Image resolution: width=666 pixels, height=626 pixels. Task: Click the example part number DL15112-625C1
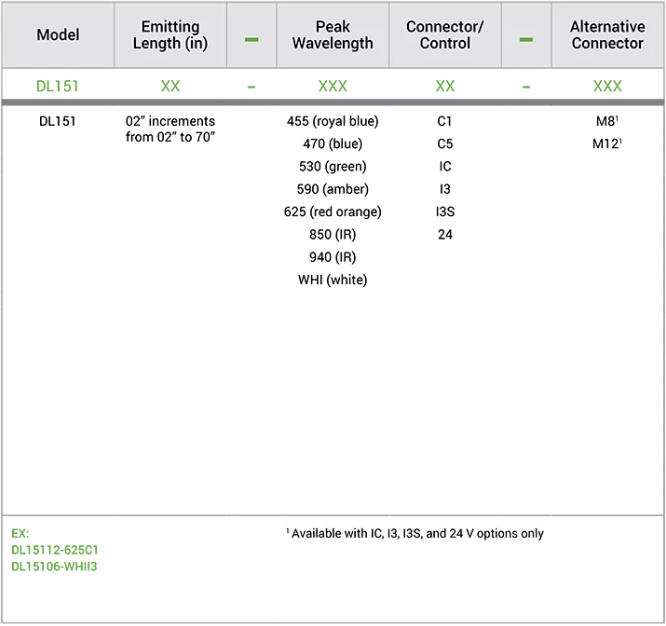click(55, 550)
